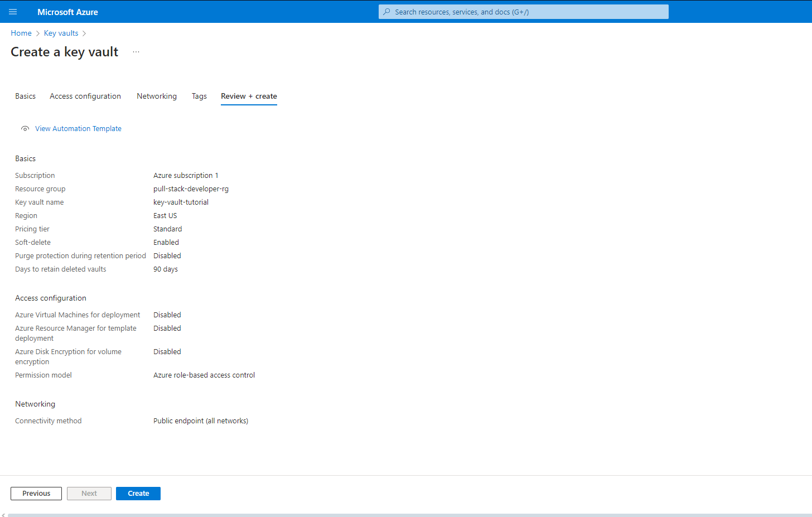Image resolution: width=812 pixels, height=517 pixels.
Task: Open the ellipsis menu next to page title
Action: click(136, 52)
